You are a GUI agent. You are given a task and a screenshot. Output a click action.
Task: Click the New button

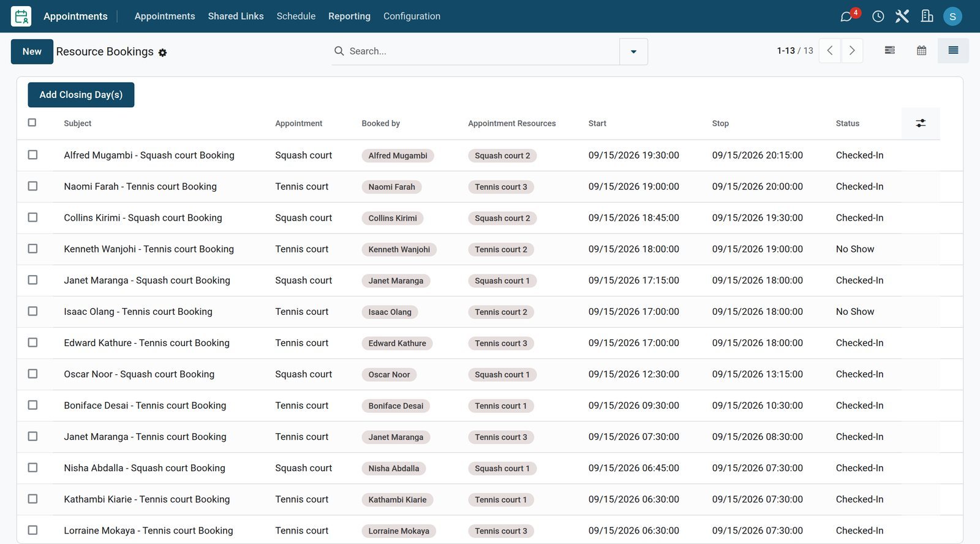click(32, 51)
